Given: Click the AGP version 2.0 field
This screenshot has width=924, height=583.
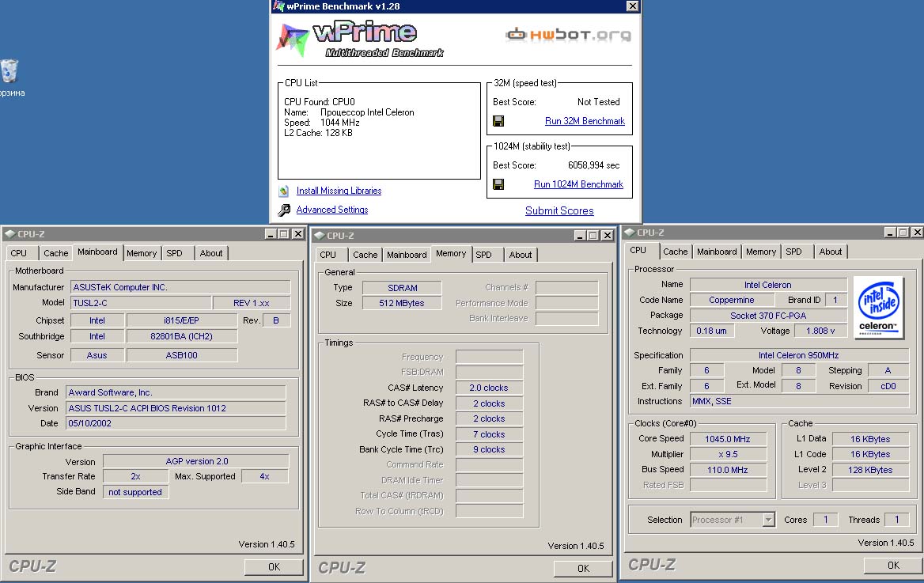Looking at the screenshot, I should point(196,461).
